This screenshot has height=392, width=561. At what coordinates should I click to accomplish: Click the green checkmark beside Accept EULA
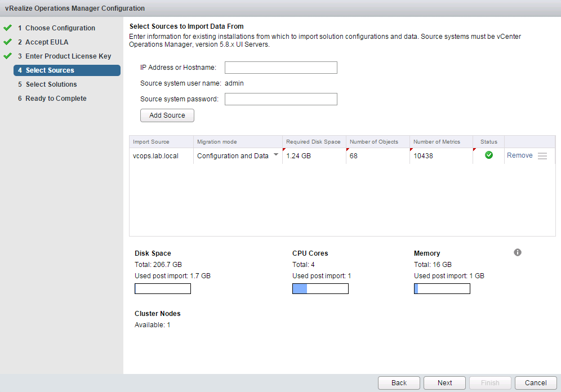point(7,42)
